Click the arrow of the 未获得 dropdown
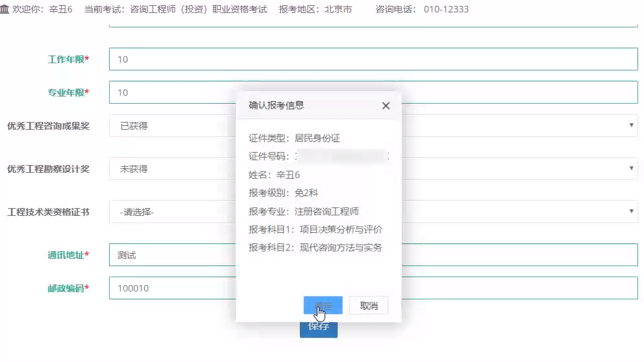 (632, 168)
